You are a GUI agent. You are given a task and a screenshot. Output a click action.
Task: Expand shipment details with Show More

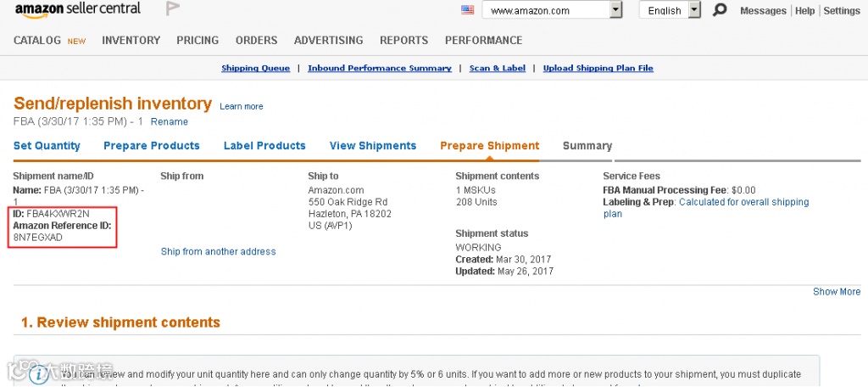pyautogui.click(x=836, y=291)
